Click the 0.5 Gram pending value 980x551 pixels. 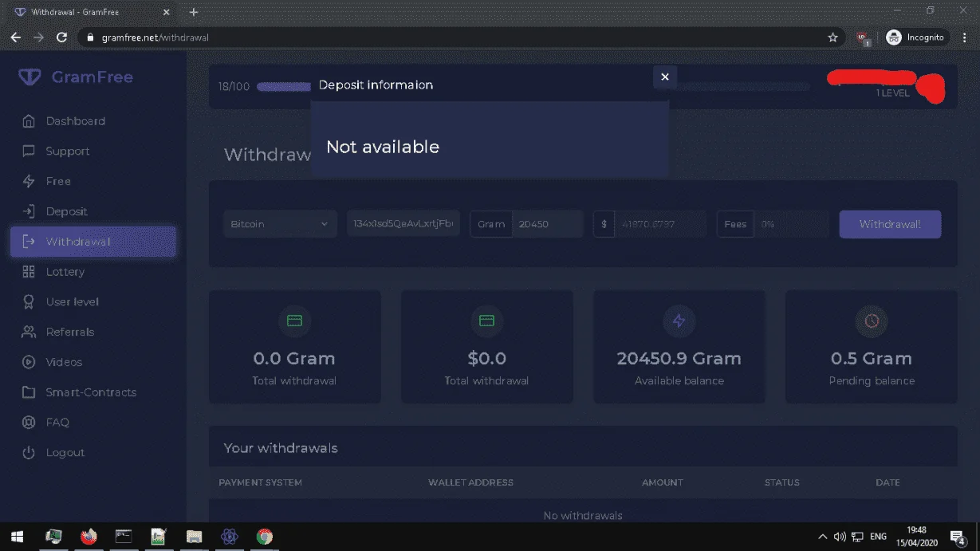(x=872, y=359)
